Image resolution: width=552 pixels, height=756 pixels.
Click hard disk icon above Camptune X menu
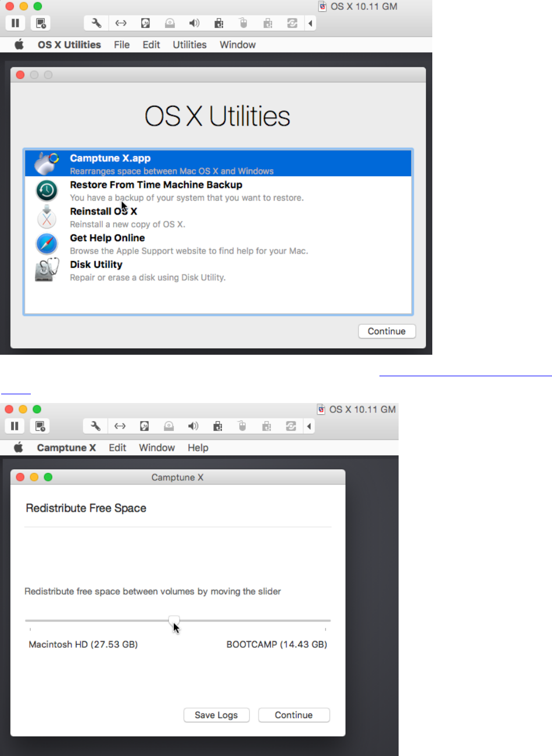pyautogui.click(x=144, y=426)
